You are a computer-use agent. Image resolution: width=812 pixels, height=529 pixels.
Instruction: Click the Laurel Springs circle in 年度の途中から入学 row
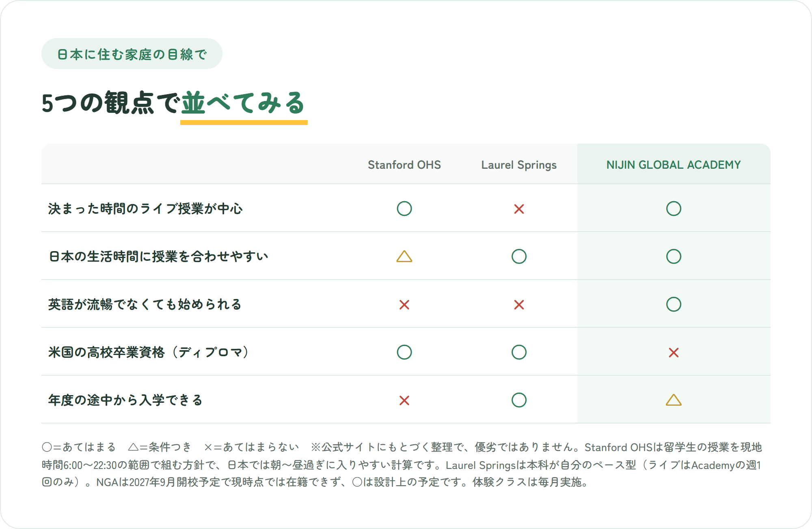[x=519, y=400]
